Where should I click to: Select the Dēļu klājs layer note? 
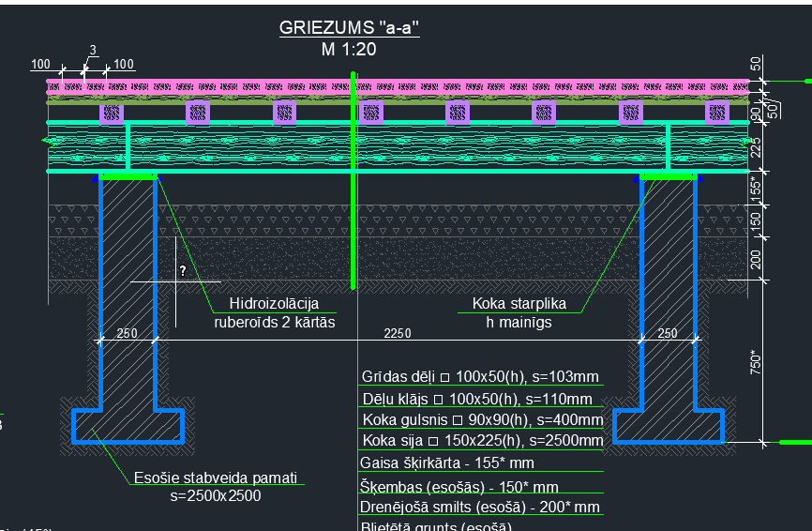pos(480,399)
